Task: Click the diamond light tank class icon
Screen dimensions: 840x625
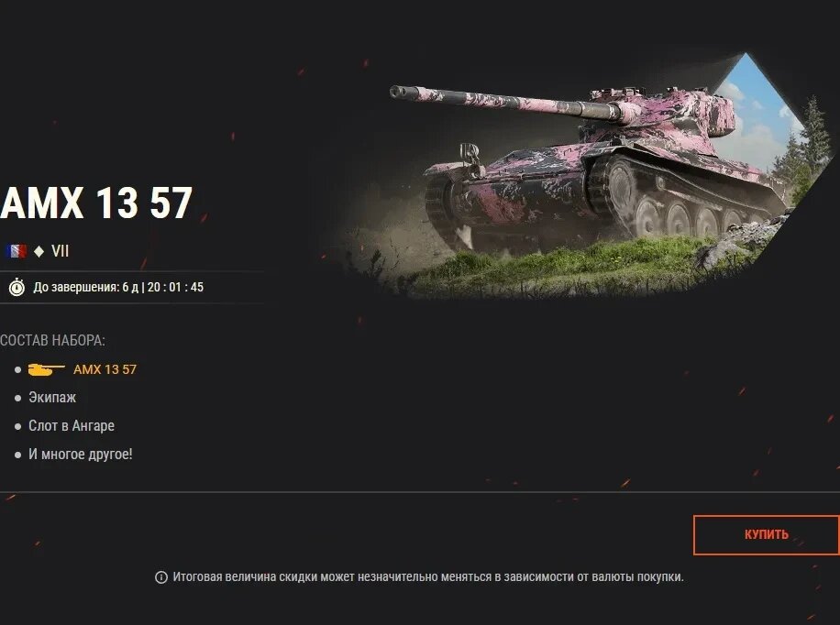Action: point(39,251)
